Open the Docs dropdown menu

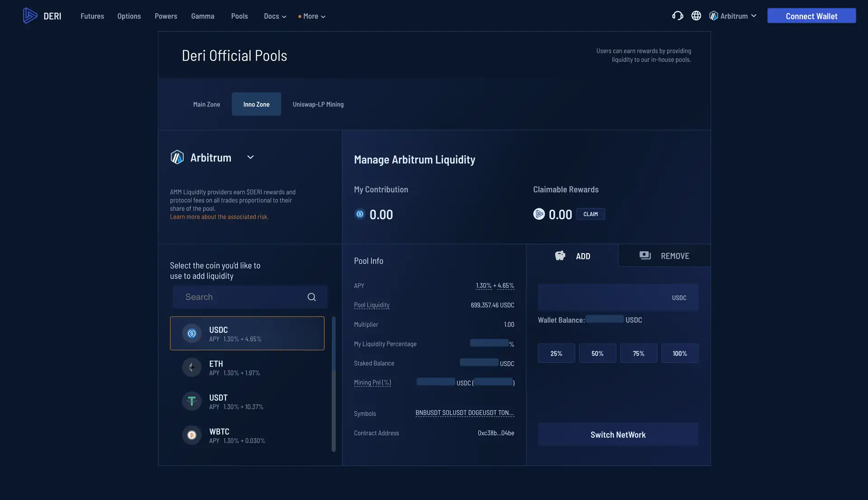pos(275,16)
